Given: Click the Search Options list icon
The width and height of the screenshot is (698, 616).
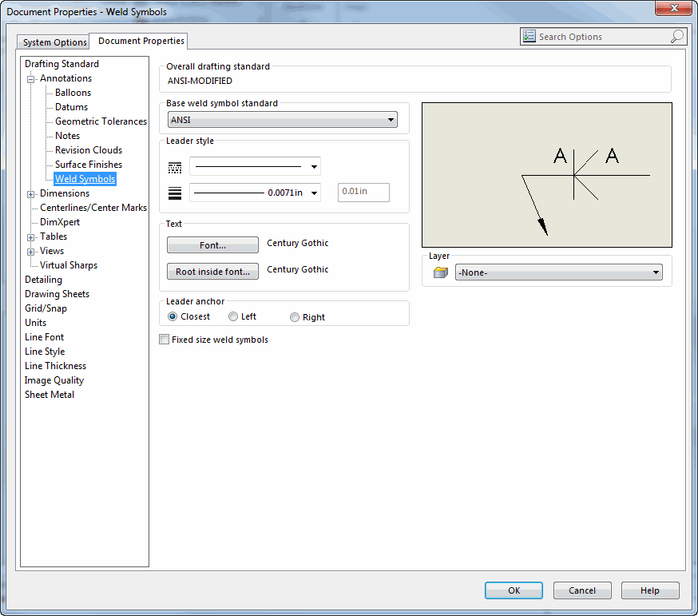Looking at the screenshot, I should 529,36.
